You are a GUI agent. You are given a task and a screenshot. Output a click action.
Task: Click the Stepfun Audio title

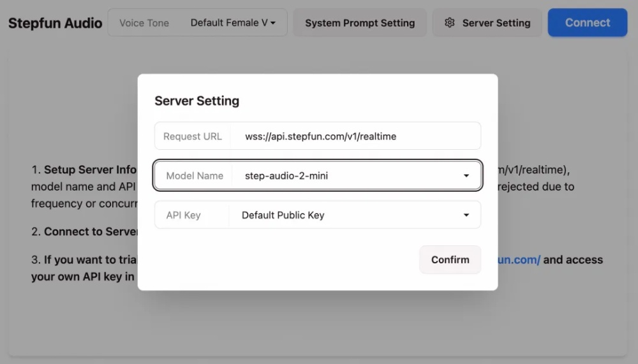[55, 23]
